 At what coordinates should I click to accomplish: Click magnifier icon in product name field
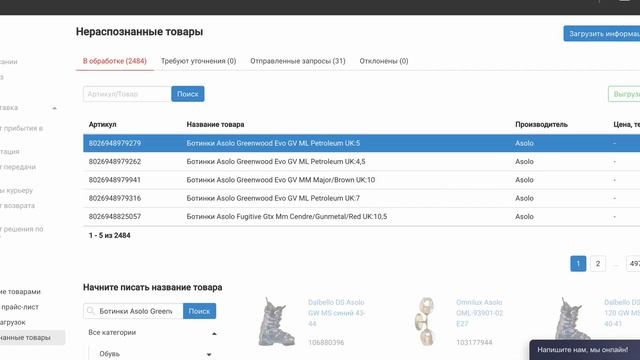tap(91, 311)
